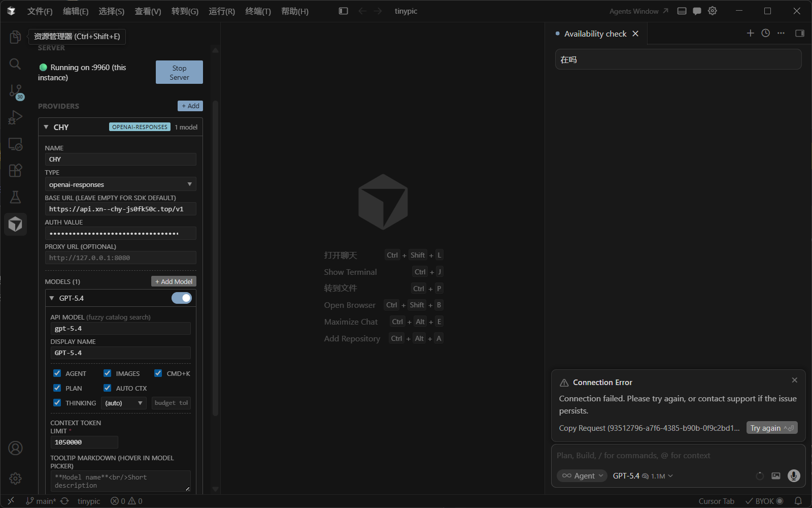The image size is (812, 508).
Task: Open the Explorer view in the activity bar
Action: (x=15, y=37)
